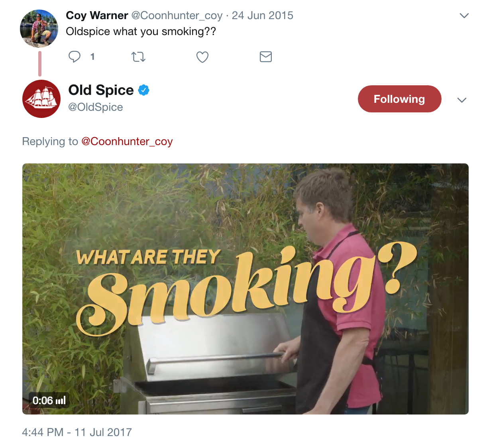Screen dimensions: 483x448
Task: Open the Old Spice display name
Action: (x=101, y=90)
